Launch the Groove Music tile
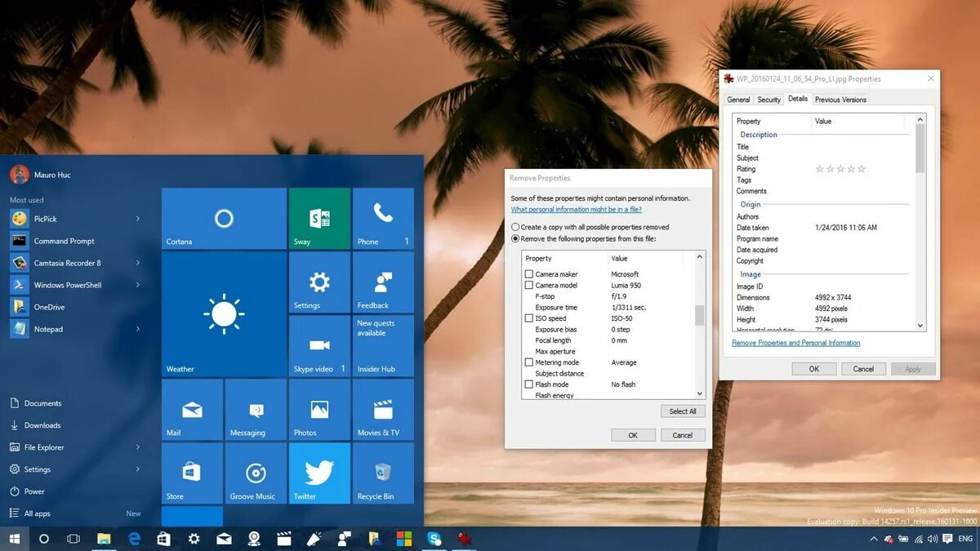 tap(256, 473)
